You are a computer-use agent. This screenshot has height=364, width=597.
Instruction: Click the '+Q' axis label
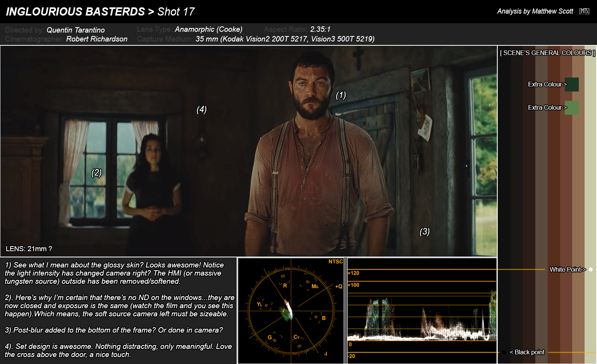pyautogui.click(x=339, y=286)
